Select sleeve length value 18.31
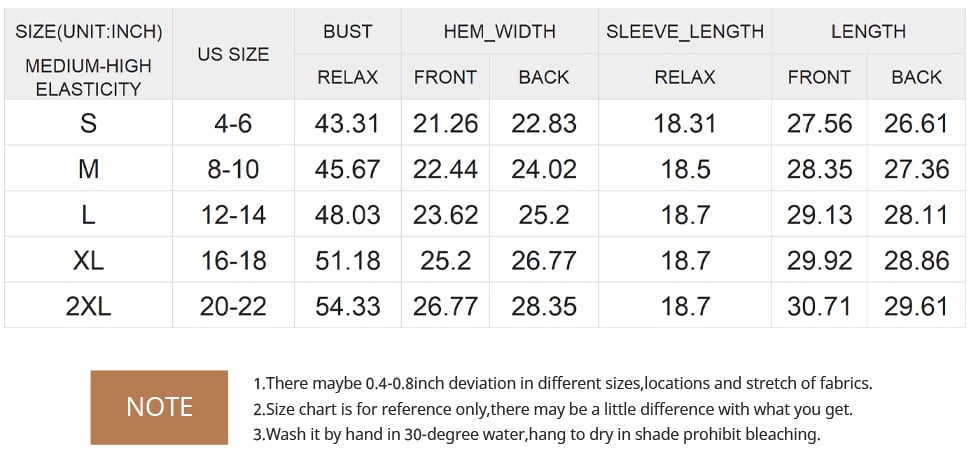This screenshot has width=969, height=460. (x=685, y=123)
